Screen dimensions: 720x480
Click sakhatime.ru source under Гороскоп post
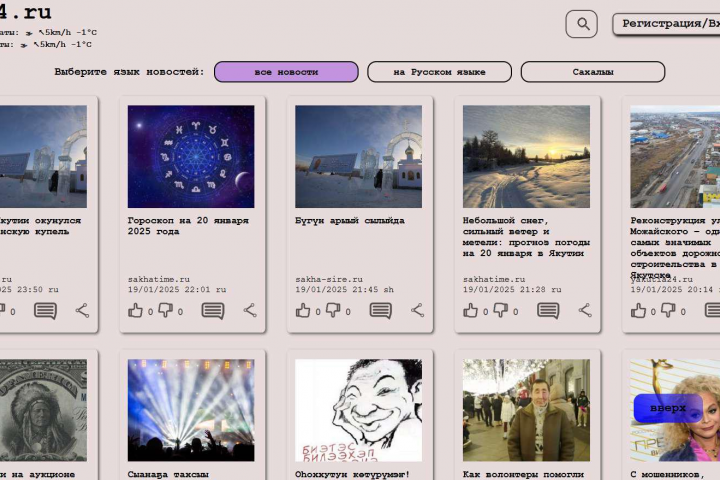tap(159, 279)
